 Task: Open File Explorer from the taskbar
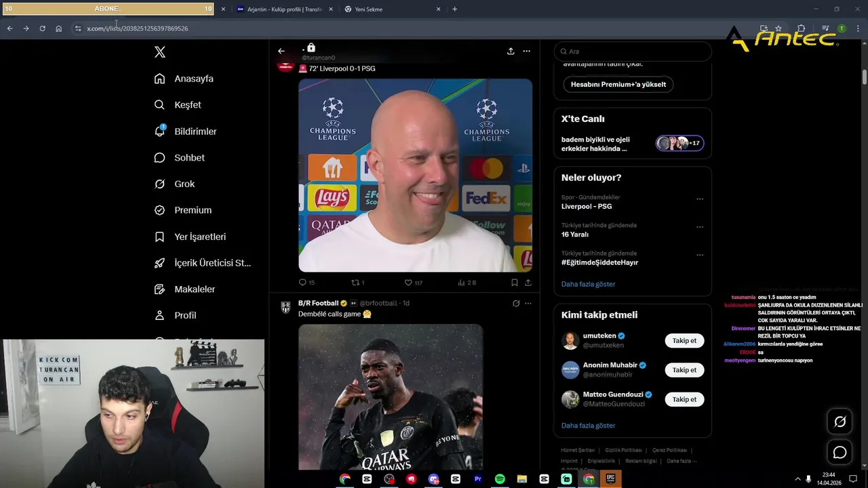click(521, 479)
